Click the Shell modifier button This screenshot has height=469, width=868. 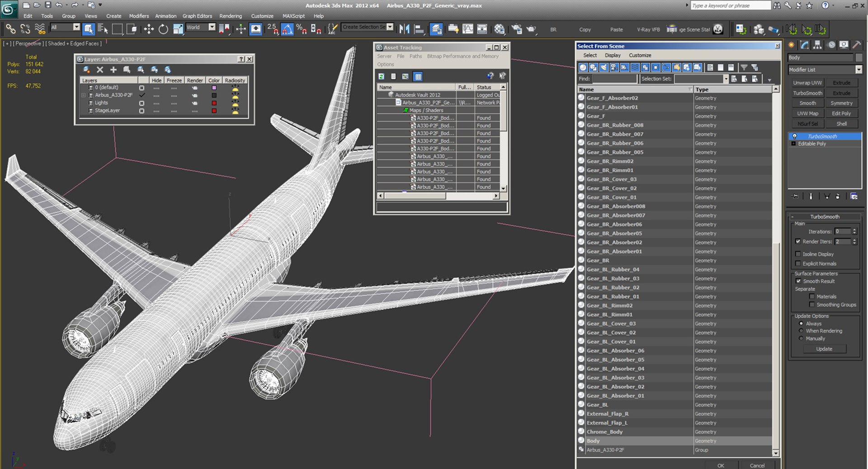click(841, 124)
